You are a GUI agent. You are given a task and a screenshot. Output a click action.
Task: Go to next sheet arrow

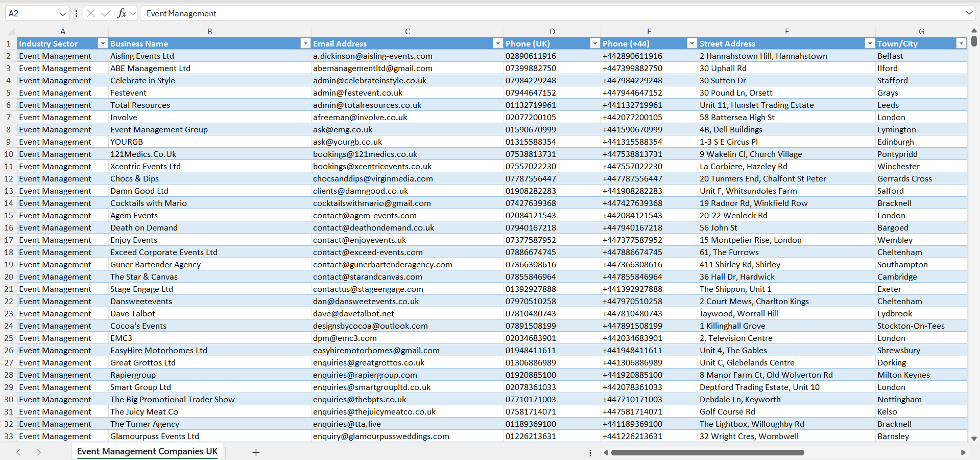pyautogui.click(x=39, y=452)
